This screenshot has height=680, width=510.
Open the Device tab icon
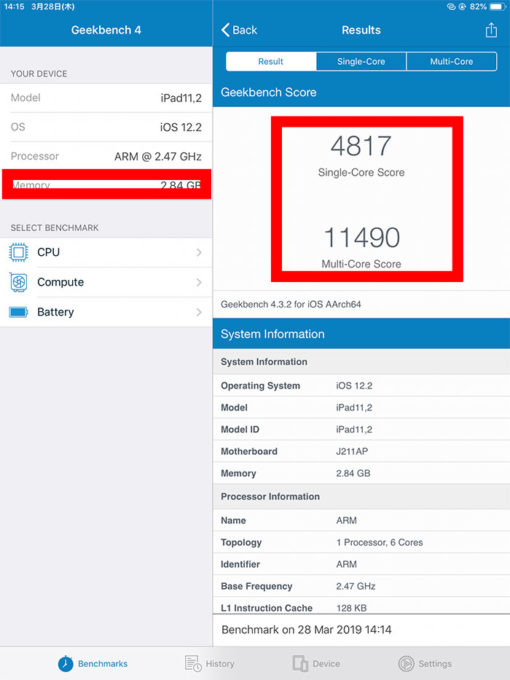coord(300,663)
